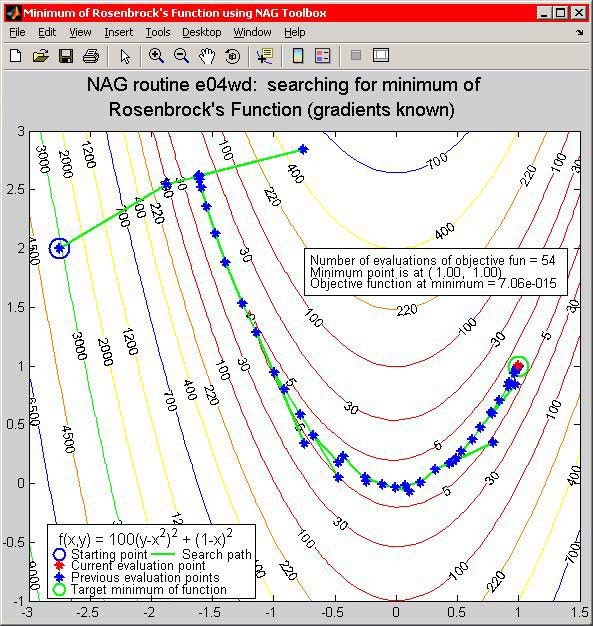Open the Desktop menu
This screenshot has width=593, height=626.
pos(202,32)
